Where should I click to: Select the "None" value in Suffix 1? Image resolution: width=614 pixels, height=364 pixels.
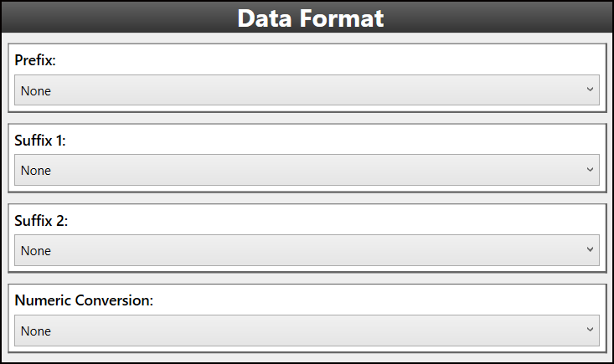pos(36,171)
